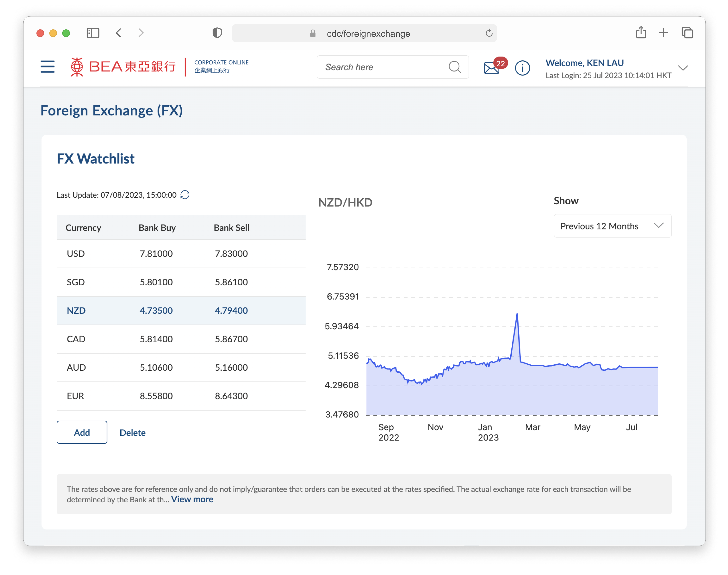728x575 pixels.
Task: Toggle the browser sidebar icon
Action: pyautogui.click(x=93, y=33)
